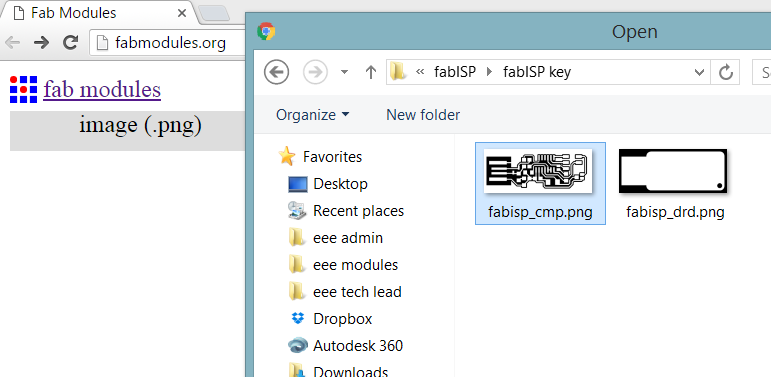Click the fabmodules.org address bar
This screenshot has height=377, width=771.
pos(167,43)
